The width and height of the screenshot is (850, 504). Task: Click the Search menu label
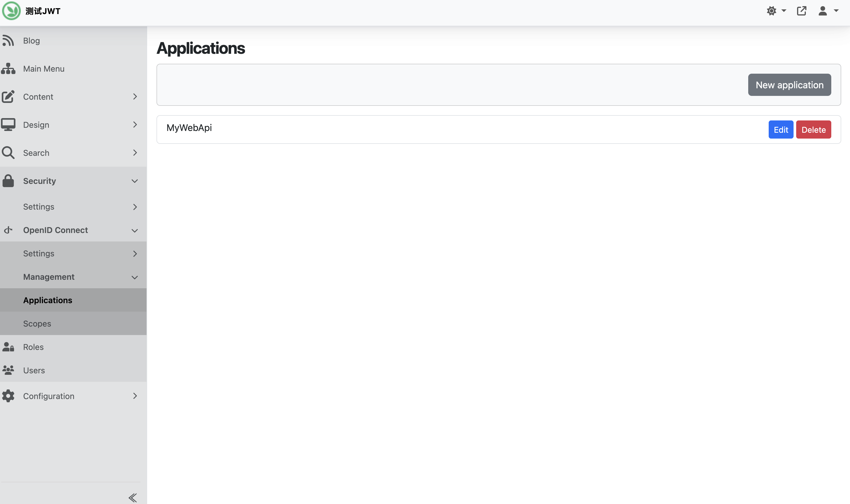[x=36, y=153]
